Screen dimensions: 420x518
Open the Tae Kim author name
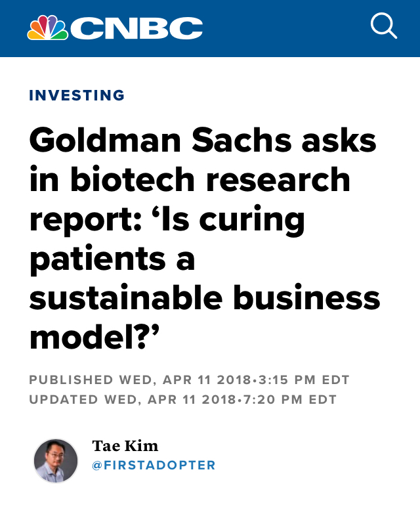pyautogui.click(x=125, y=446)
